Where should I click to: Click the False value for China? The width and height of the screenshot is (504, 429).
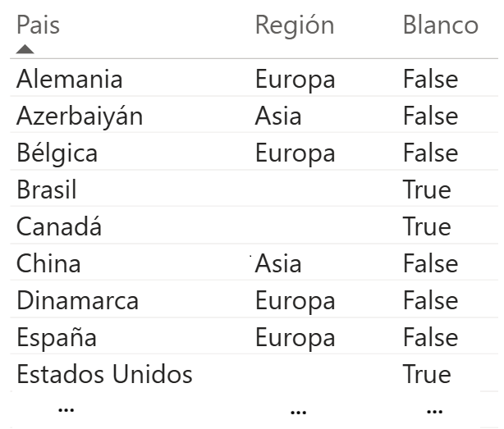point(430,264)
